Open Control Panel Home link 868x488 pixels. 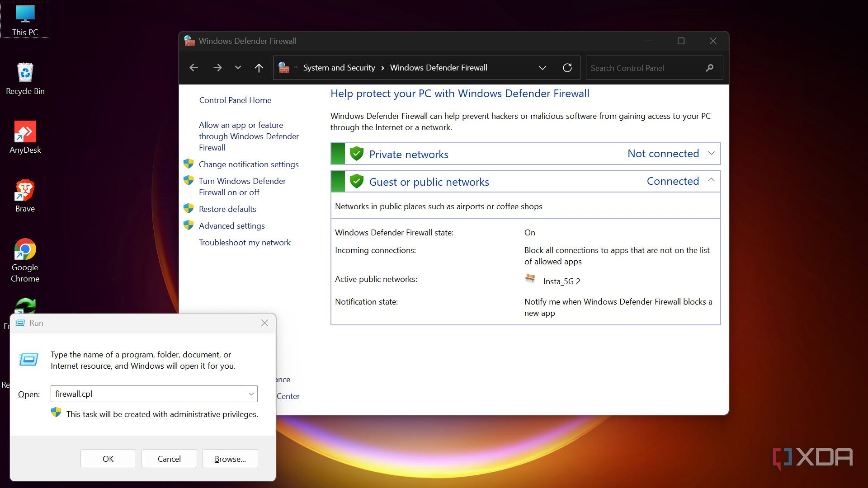(x=235, y=100)
